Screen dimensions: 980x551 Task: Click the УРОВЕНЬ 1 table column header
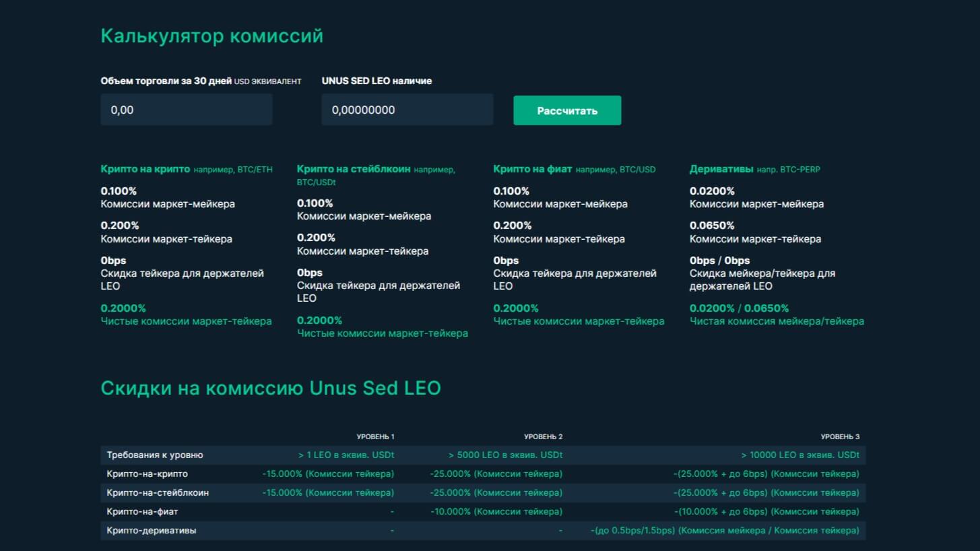pos(375,436)
